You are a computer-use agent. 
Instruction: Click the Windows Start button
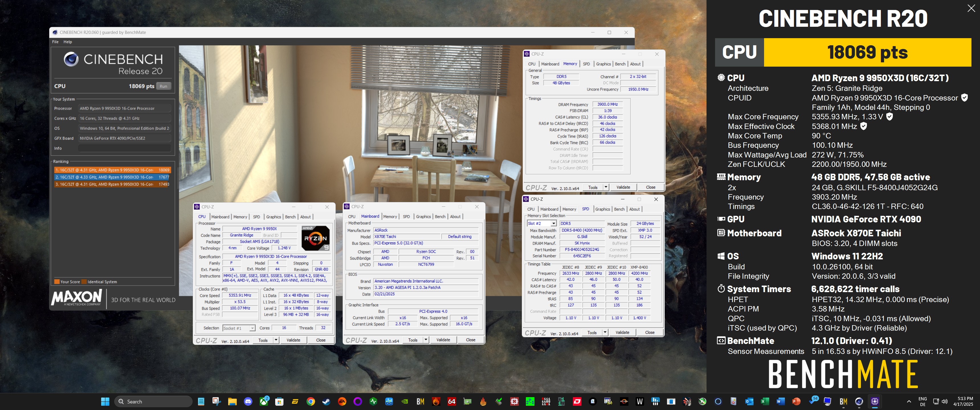pos(105,401)
